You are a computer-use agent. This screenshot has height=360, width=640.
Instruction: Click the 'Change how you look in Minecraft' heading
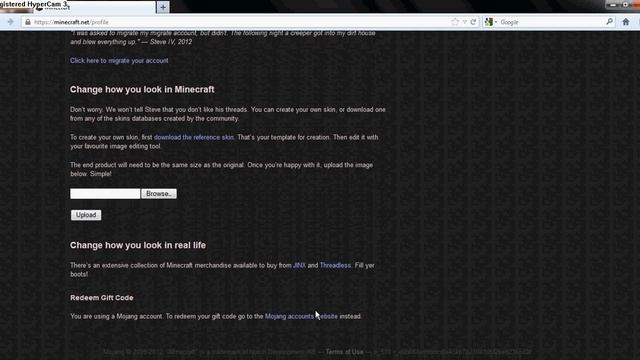pyautogui.click(x=142, y=89)
